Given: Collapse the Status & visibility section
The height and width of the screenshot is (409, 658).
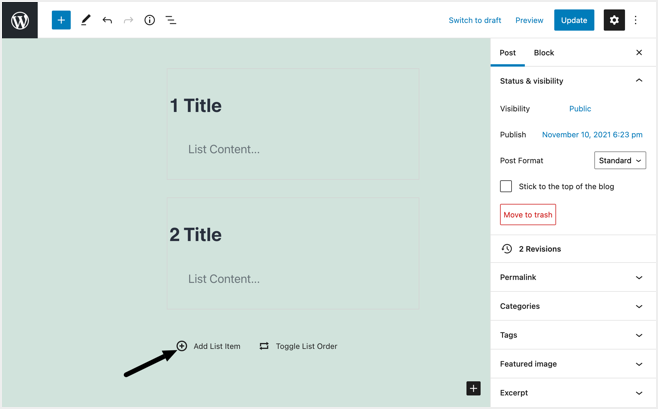Looking at the screenshot, I should click(x=638, y=81).
